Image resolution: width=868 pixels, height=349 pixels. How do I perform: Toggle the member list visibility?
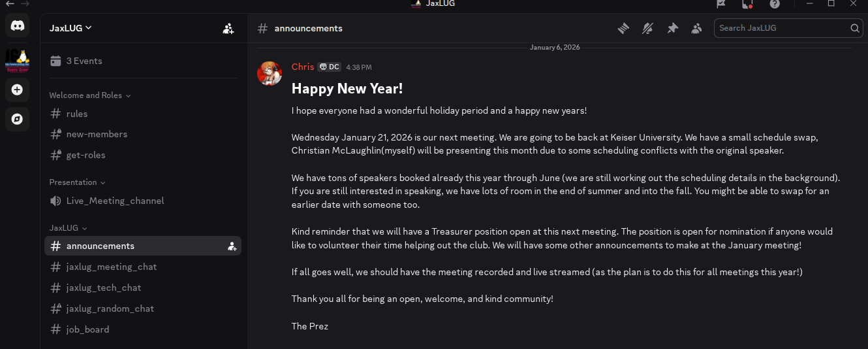point(697,28)
